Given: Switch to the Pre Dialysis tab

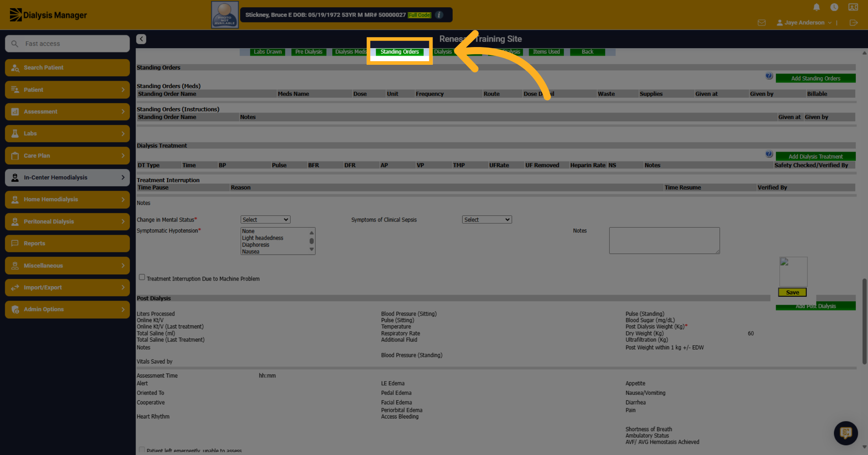Looking at the screenshot, I should click(309, 52).
